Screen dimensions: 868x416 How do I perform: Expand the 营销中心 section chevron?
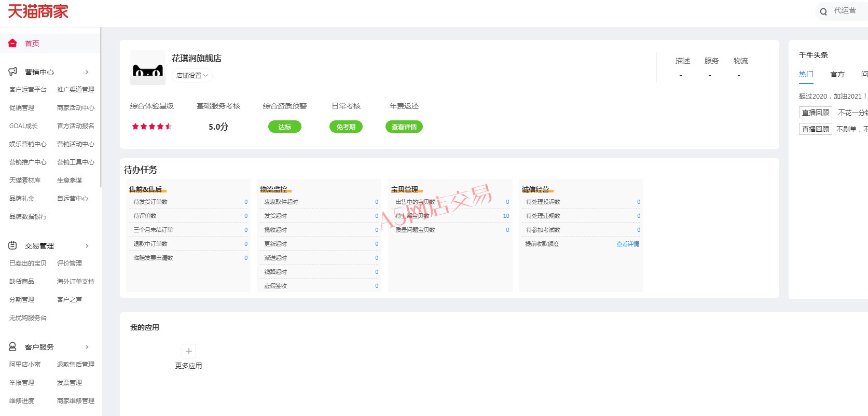[x=87, y=72]
